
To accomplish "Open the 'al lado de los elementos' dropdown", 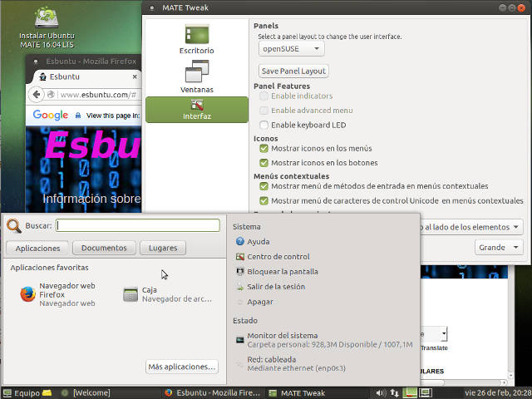I will (x=471, y=227).
